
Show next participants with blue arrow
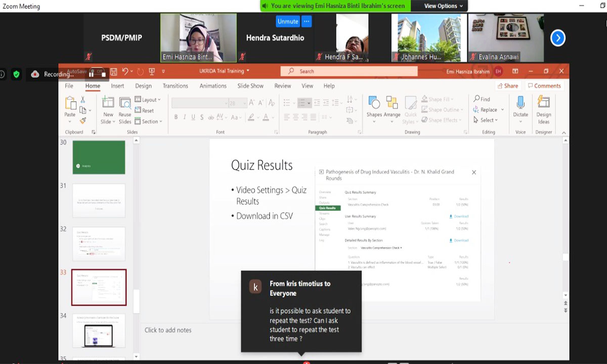557,38
